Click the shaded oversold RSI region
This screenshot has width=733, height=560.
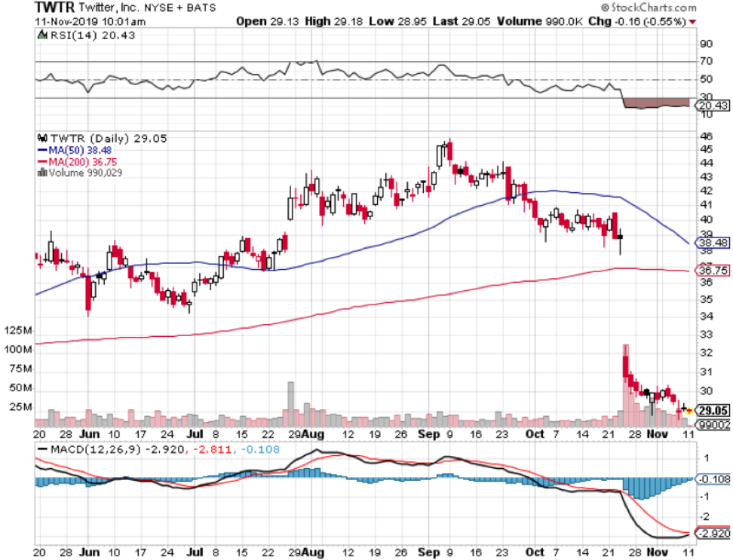(x=656, y=103)
